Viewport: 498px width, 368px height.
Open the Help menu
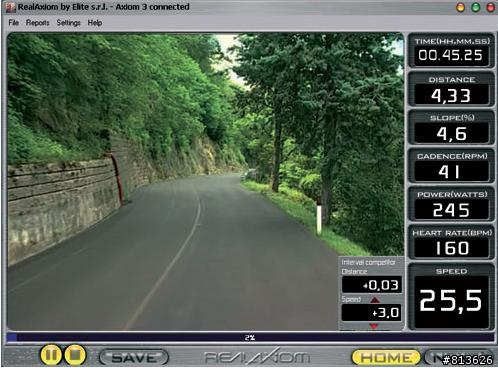pos(95,23)
